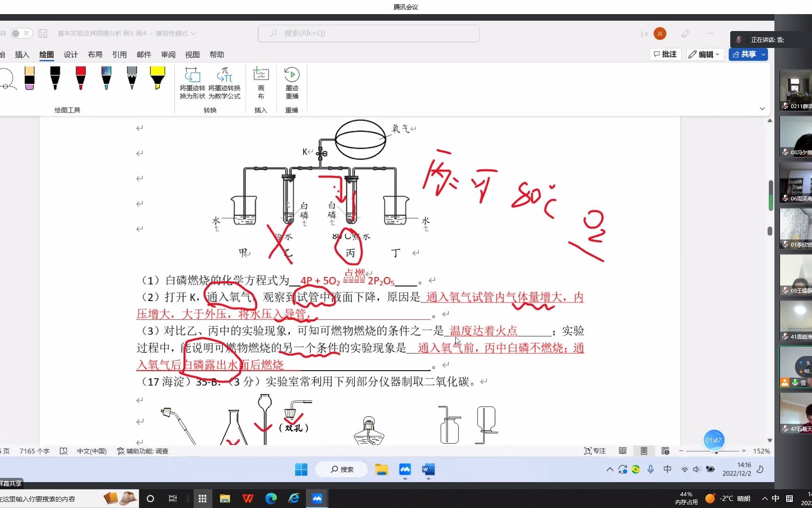This screenshot has height=508, width=812.
Task: Click the 152% zoom level
Action: [x=762, y=451]
